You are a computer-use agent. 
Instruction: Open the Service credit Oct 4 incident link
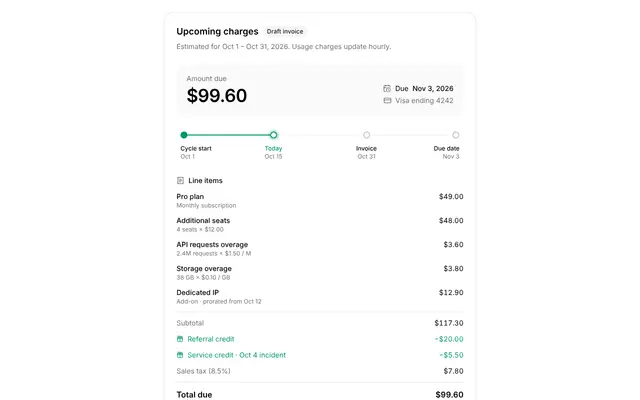(x=236, y=355)
